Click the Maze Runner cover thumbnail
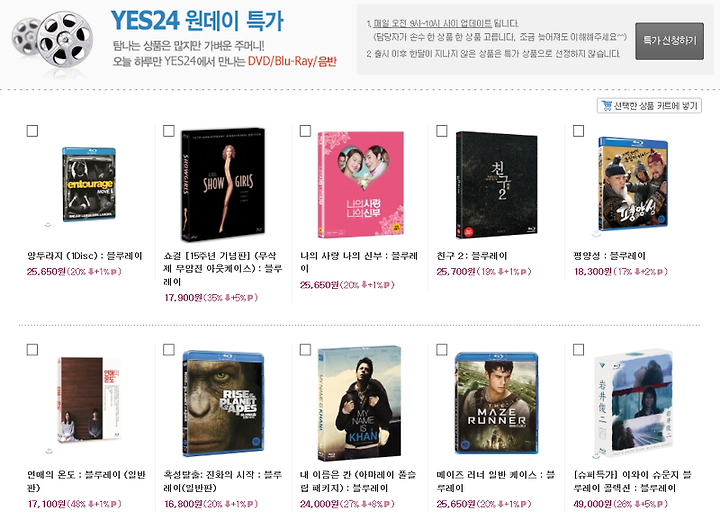Image resolution: width=720 pixels, height=520 pixels. point(496,403)
